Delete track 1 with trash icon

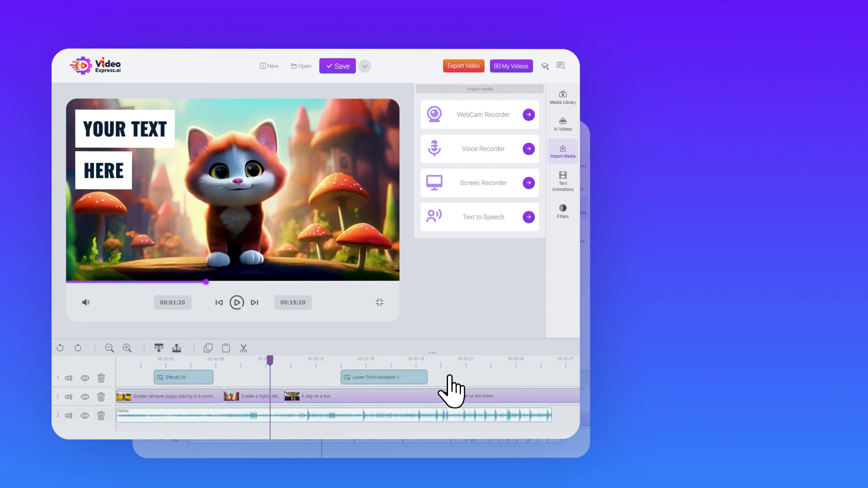pyautogui.click(x=101, y=378)
